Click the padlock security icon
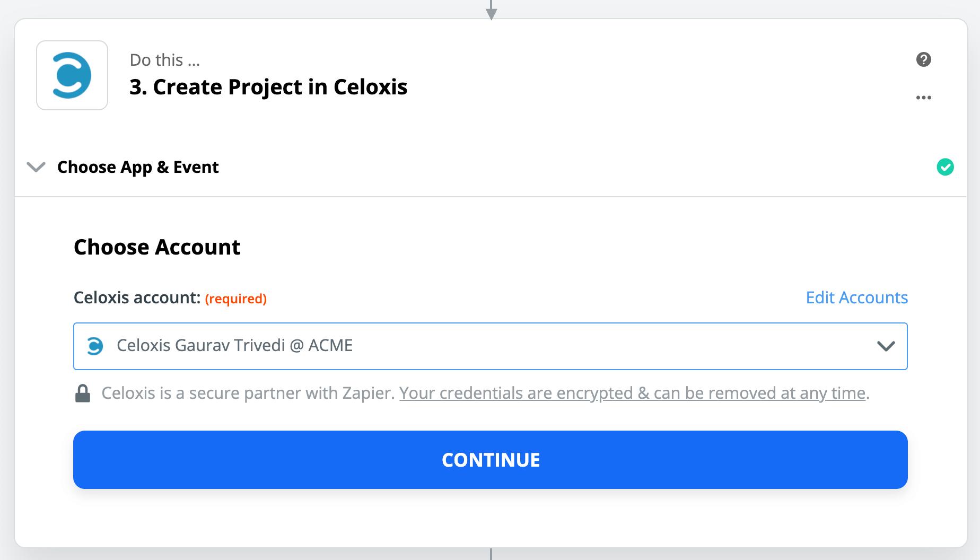 (x=83, y=393)
